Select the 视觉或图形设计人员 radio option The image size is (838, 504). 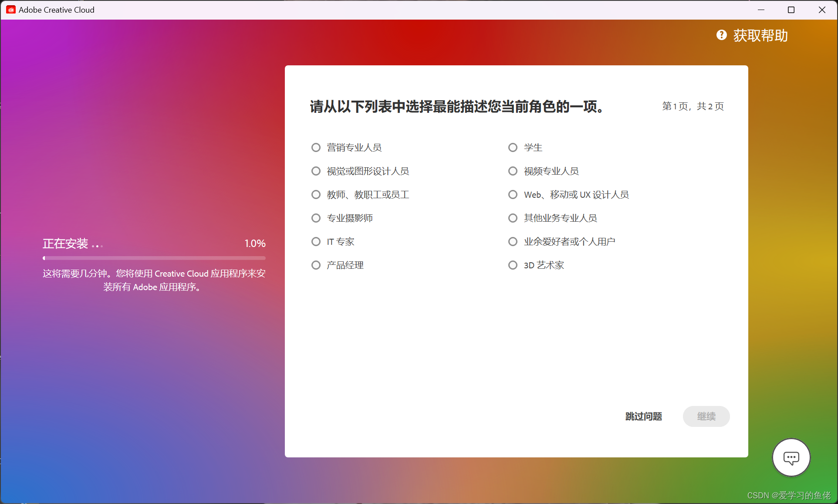316,171
